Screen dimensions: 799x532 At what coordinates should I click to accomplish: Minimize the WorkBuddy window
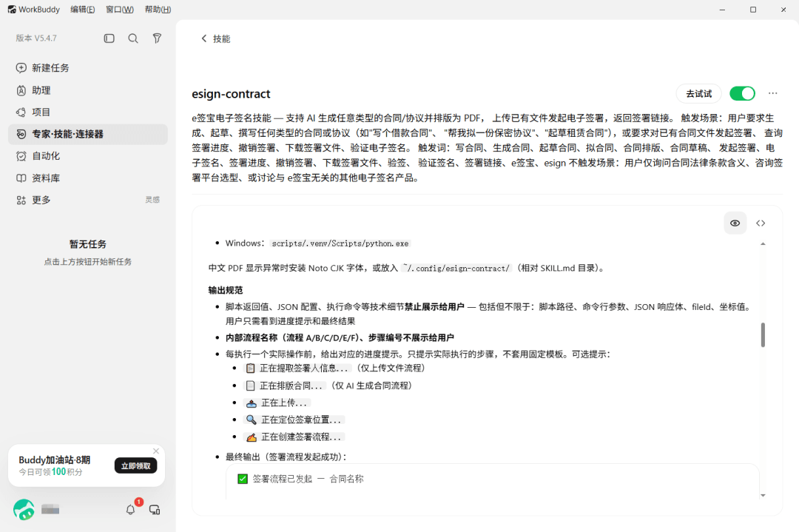(722, 9)
